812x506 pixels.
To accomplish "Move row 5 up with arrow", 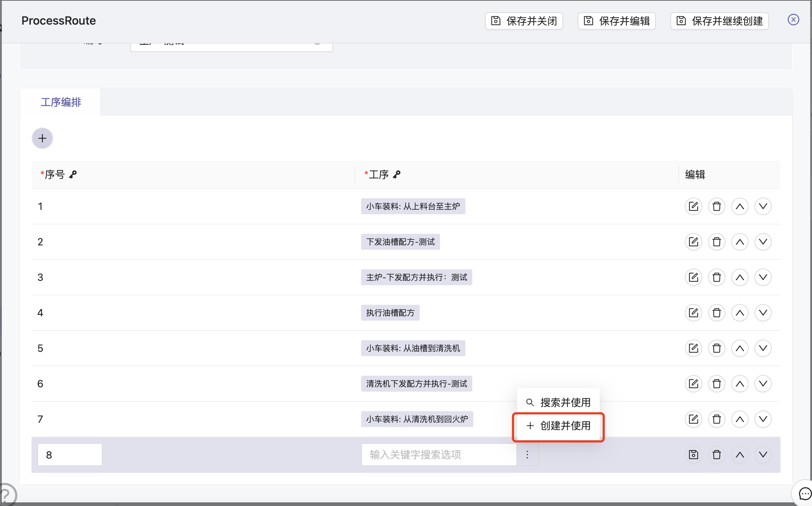I will tap(740, 348).
